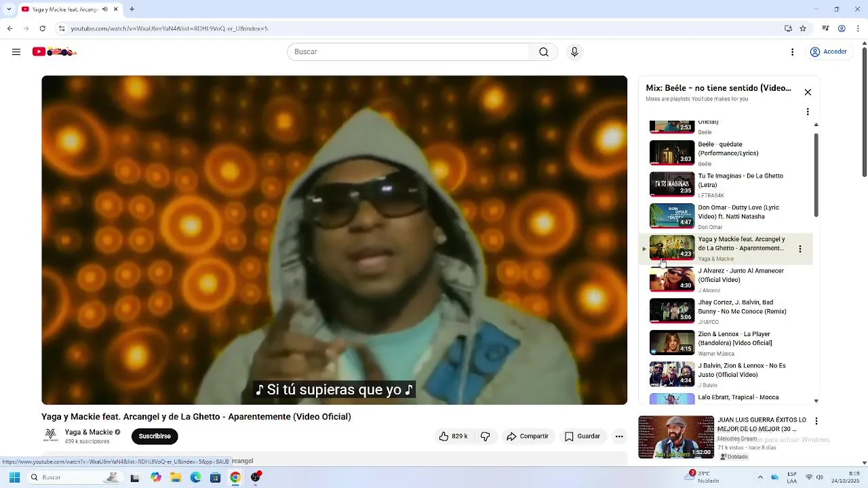This screenshot has width=868, height=488.
Task: Go back in browser history
Action: click(9, 28)
